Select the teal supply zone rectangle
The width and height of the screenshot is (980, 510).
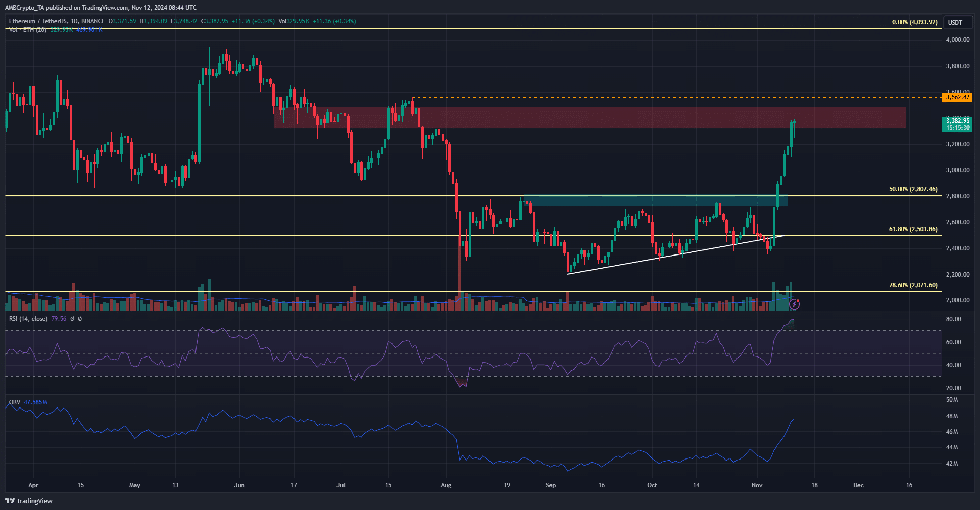(x=656, y=200)
